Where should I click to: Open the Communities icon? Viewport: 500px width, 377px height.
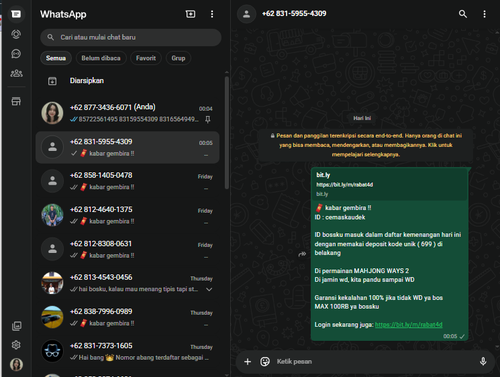[16, 73]
